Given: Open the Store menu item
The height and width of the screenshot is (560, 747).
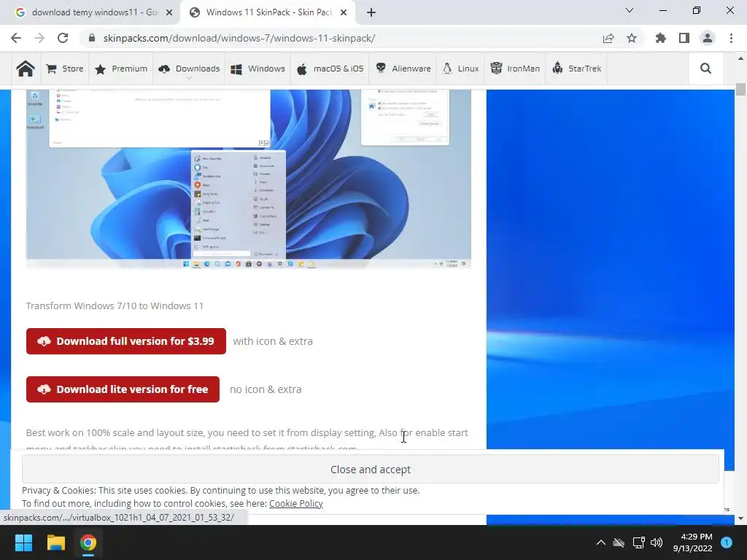Looking at the screenshot, I should (x=65, y=69).
